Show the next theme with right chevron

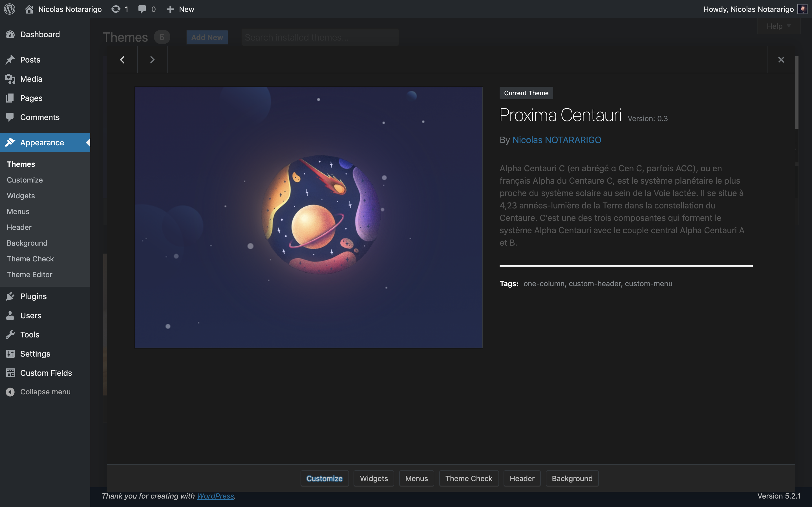pyautogui.click(x=152, y=60)
